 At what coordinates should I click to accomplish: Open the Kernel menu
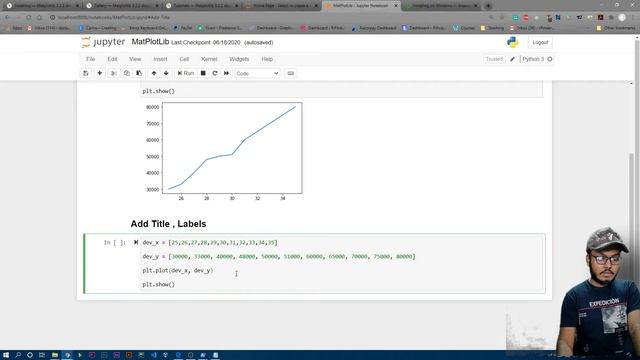(209, 59)
